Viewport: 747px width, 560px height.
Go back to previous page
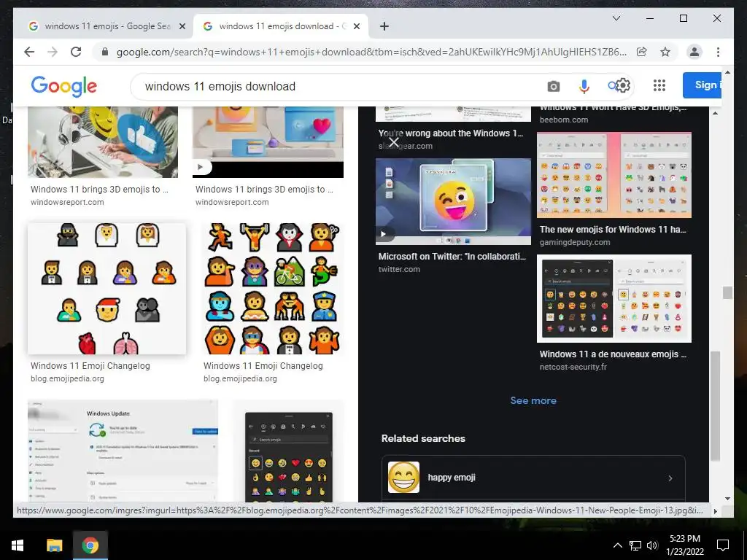(x=29, y=52)
